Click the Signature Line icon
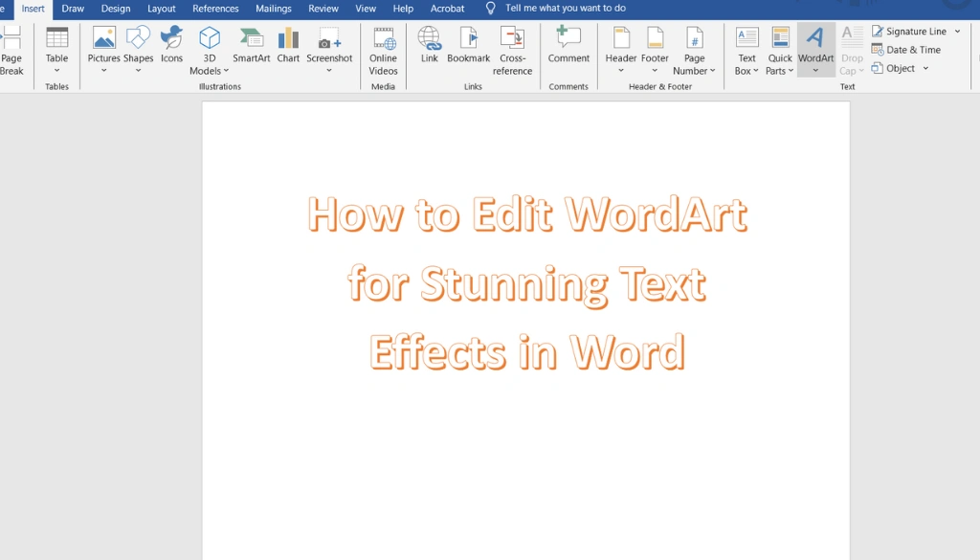This screenshot has height=560, width=980. point(878,32)
